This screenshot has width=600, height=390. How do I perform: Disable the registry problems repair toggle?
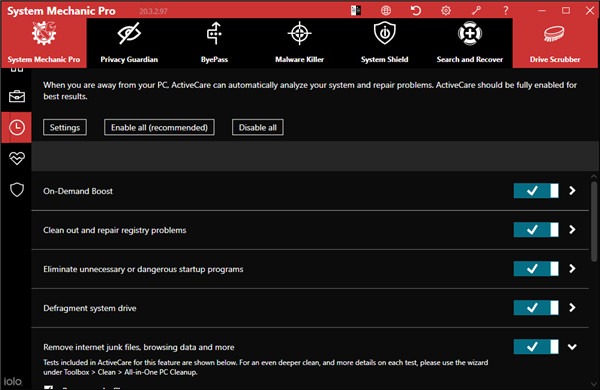click(x=536, y=230)
